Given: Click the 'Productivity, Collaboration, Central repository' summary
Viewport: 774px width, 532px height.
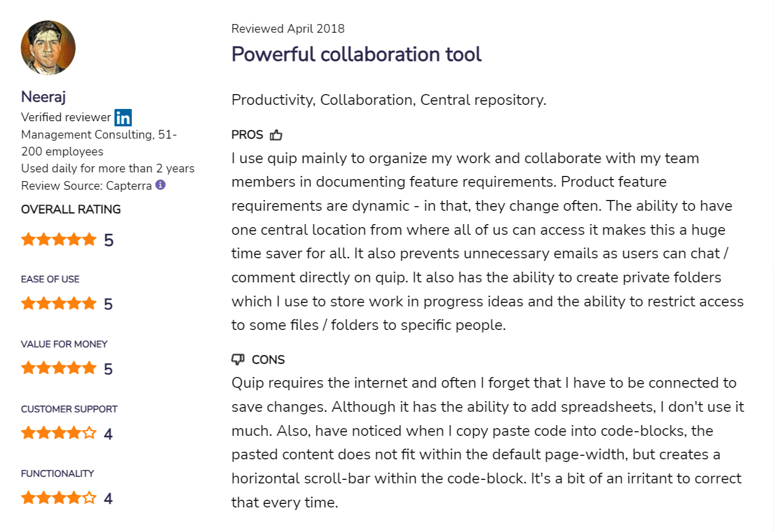Looking at the screenshot, I should pos(389,100).
